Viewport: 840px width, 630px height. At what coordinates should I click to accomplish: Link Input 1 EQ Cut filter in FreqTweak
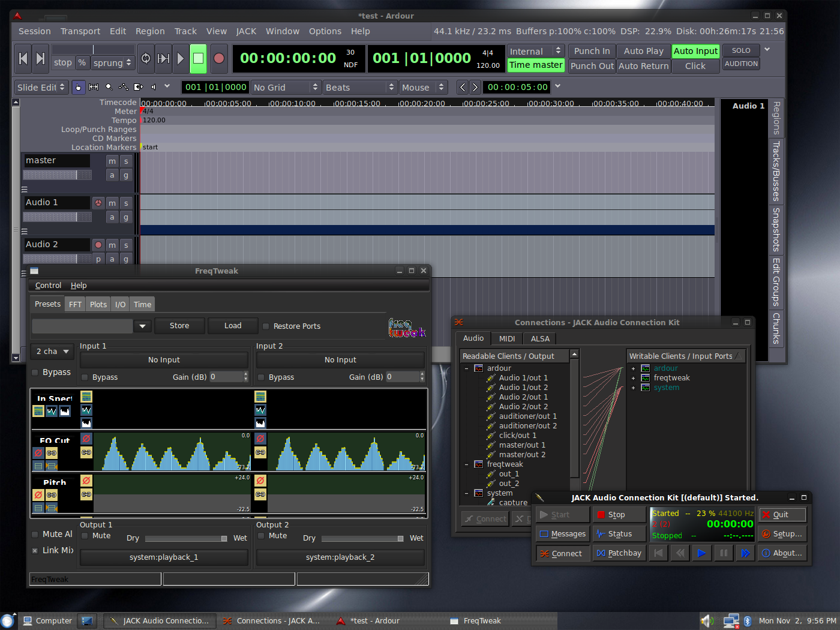[x=86, y=452]
